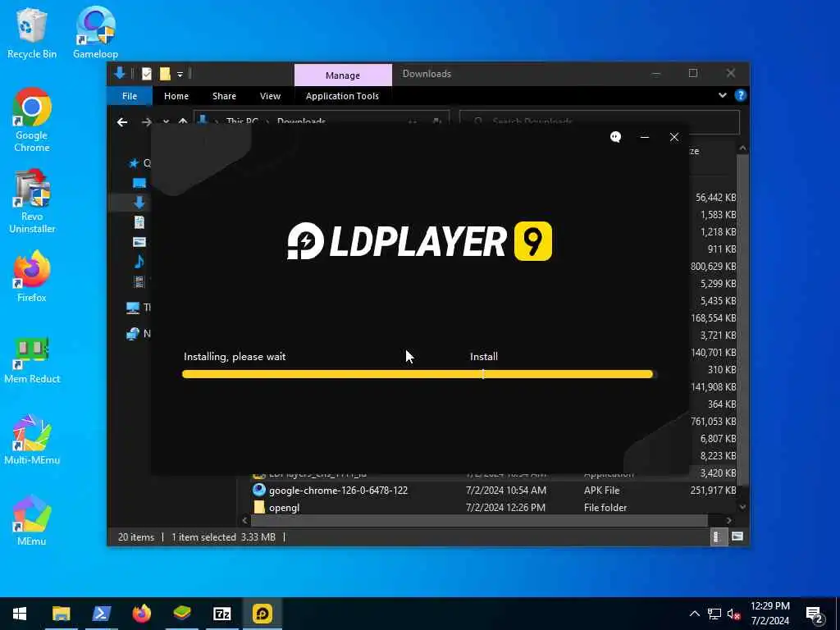
Task: Open the Share ribbon tab
Action: point(224,96)
